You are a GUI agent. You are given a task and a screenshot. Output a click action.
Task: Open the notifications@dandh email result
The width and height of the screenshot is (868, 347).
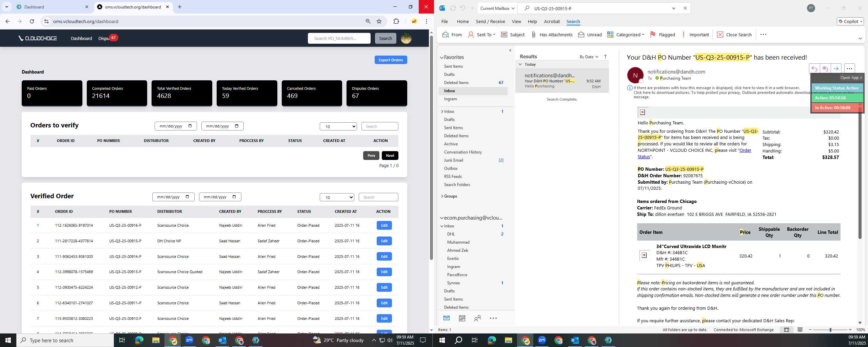(x=562, y=81)
